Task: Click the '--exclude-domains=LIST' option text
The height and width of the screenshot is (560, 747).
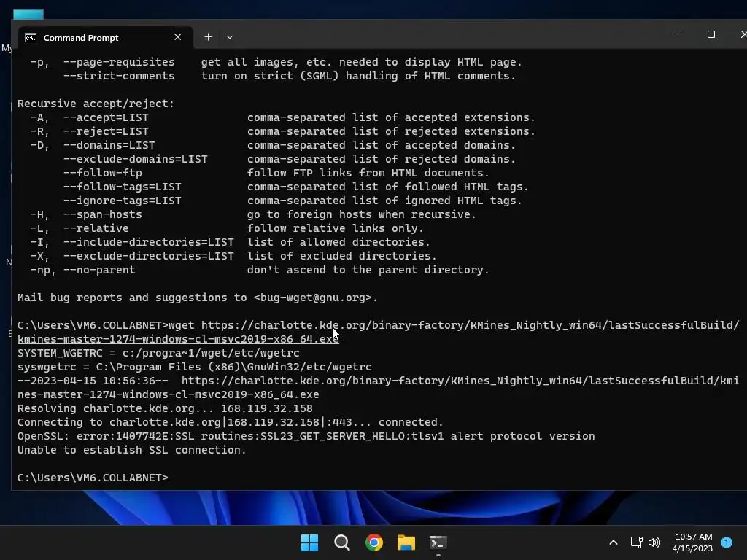Action: click(135, 158)
